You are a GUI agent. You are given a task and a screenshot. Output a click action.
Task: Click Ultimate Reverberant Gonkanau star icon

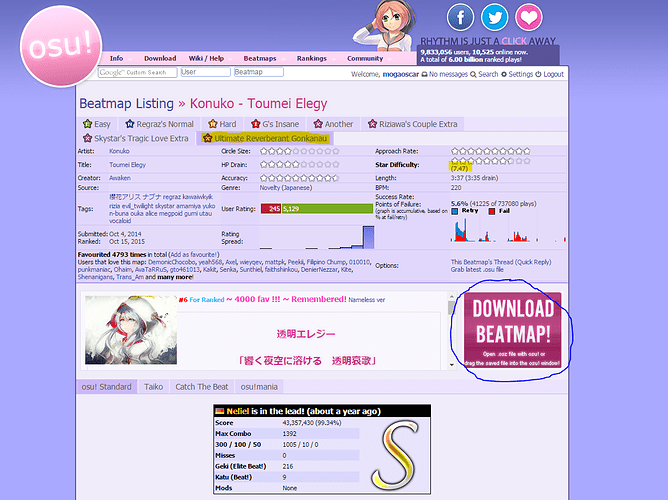point(207,138)
